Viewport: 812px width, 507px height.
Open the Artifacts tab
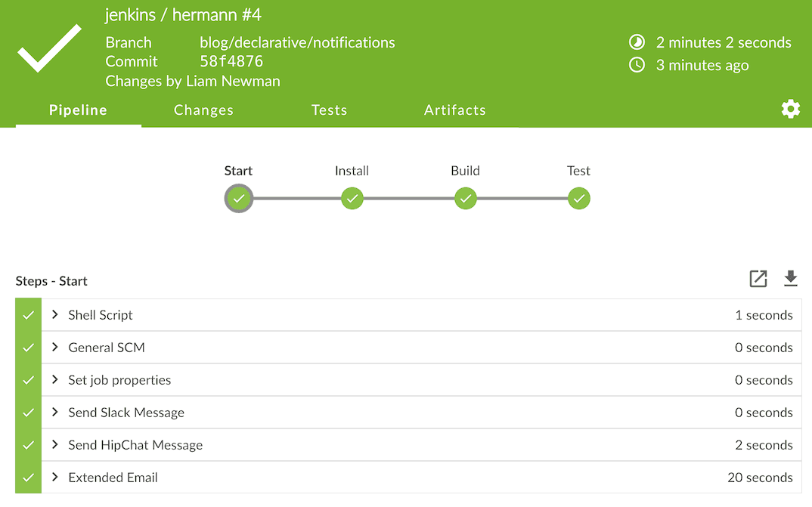(454, 110)
